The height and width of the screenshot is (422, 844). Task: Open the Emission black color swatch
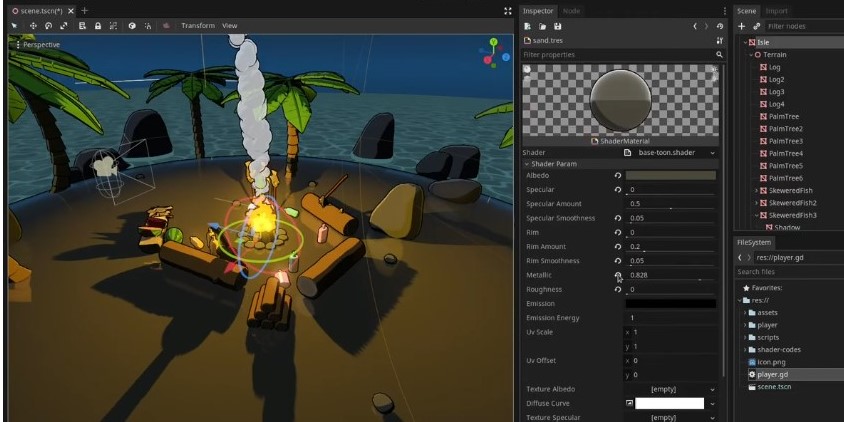pyautogui.click(x=671, y=304)
